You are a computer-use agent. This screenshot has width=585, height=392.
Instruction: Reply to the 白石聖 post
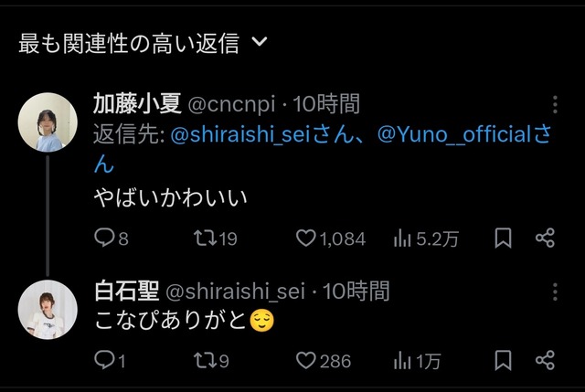pos(105,361)
